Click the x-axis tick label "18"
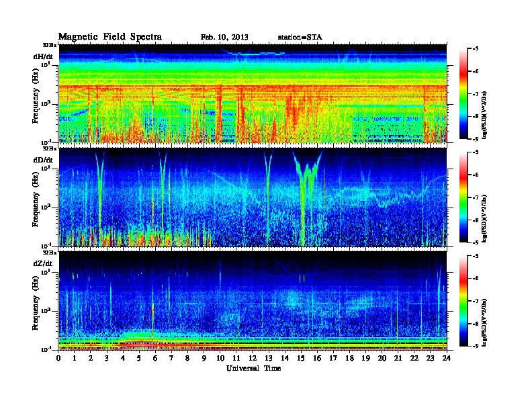 point(349,358)
